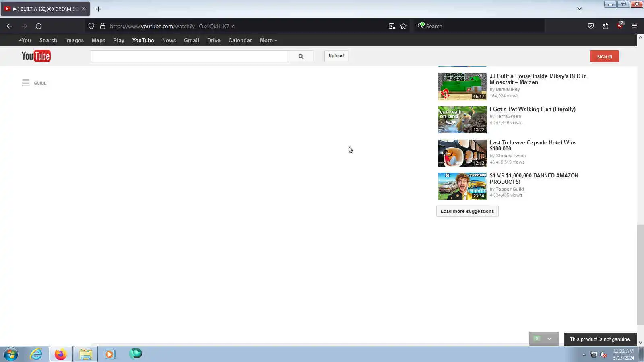View site security via the padlock icon
Viewport: 644px width, 362px height.
click(x=103, y=26)
